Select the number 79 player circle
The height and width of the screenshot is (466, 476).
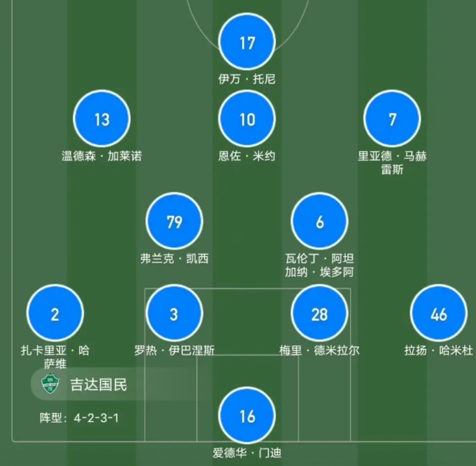(174, 221)
